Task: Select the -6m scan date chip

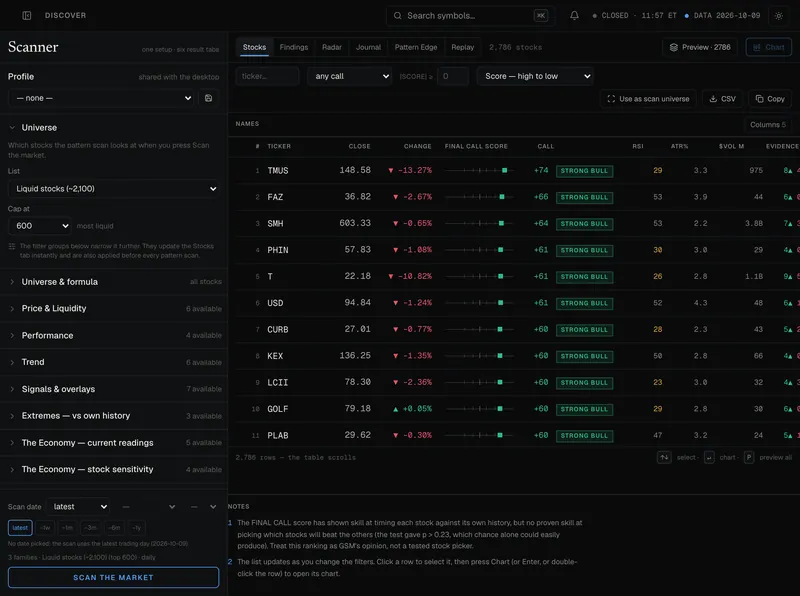Action: coord(114,528)
